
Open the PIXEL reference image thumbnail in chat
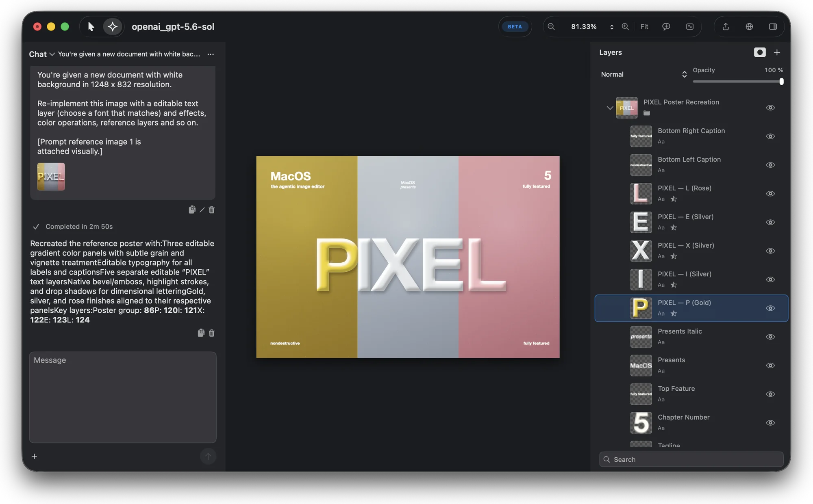[51, 177]
